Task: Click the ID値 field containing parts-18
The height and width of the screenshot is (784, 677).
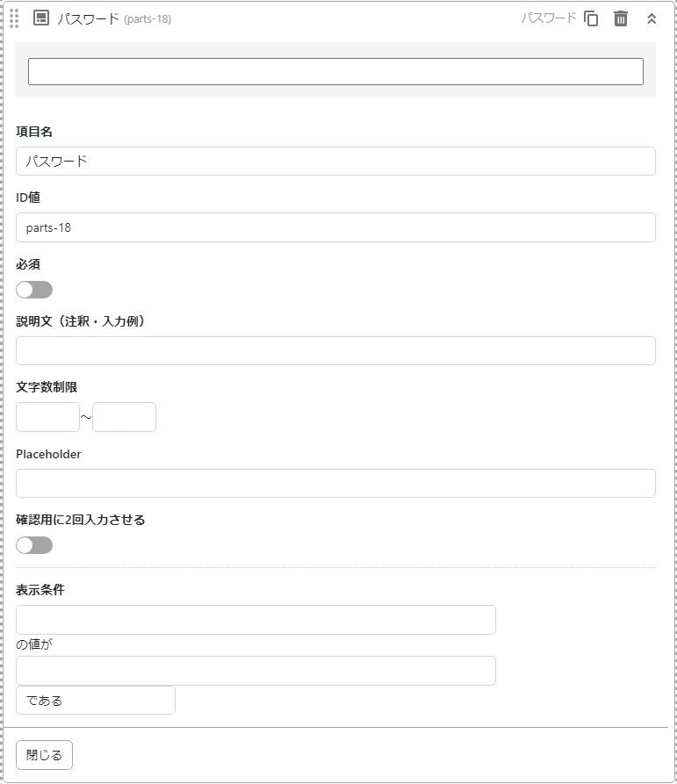Action: pos(335,227)
